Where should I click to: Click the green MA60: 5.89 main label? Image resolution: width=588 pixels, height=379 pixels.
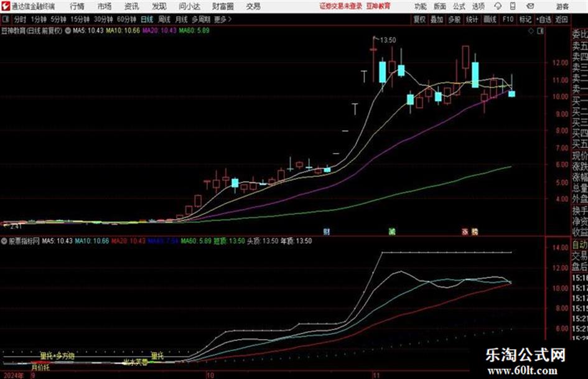click(x=194, y=30)
